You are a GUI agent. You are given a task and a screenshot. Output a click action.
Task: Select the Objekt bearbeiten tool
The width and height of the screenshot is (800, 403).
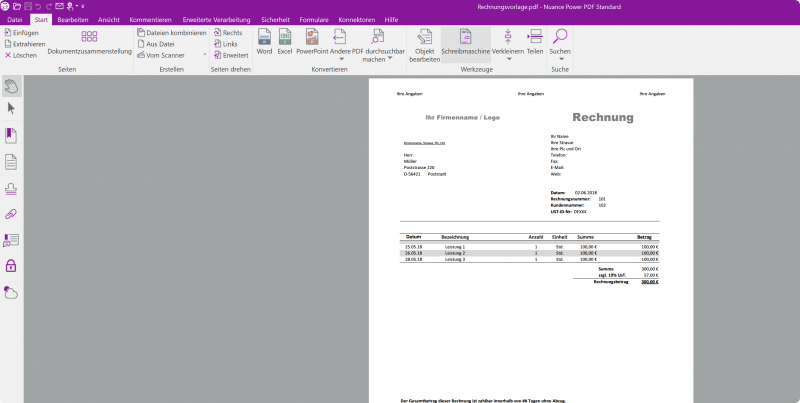coord(424,45)
